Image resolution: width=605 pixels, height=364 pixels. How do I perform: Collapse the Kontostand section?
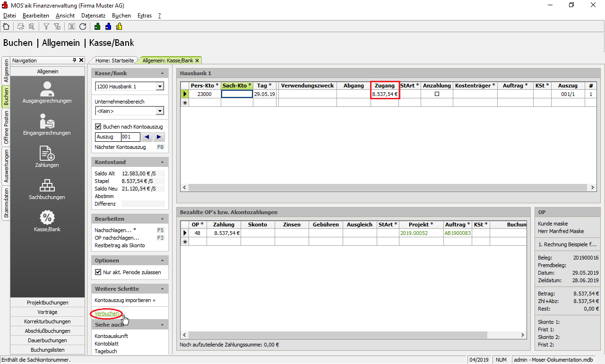pyautogui.click(x=162, y=162)
